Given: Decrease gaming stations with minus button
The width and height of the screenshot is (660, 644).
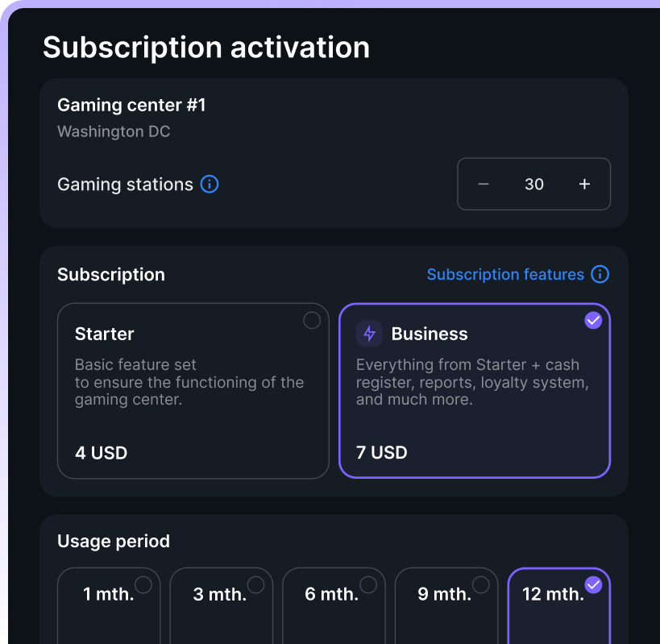Looking at the screenshot, I should click(x=484, y=185).
